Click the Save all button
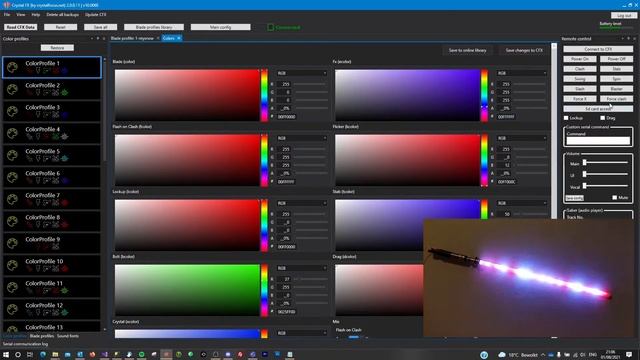The width and height of the screenshot is (640, 360). (100, 27)
